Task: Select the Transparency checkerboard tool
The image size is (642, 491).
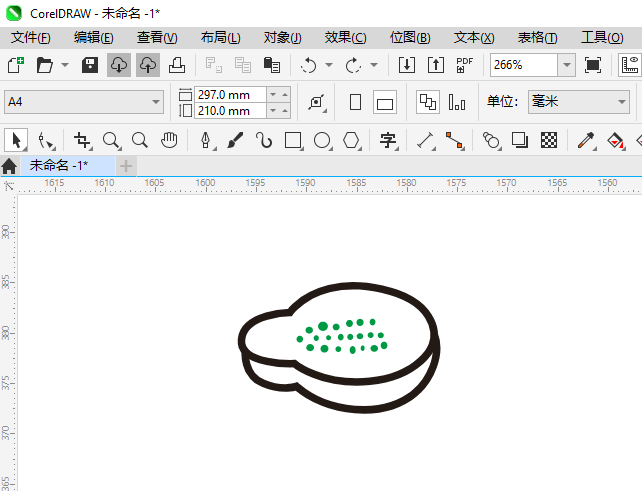Action: click(549, 140)
